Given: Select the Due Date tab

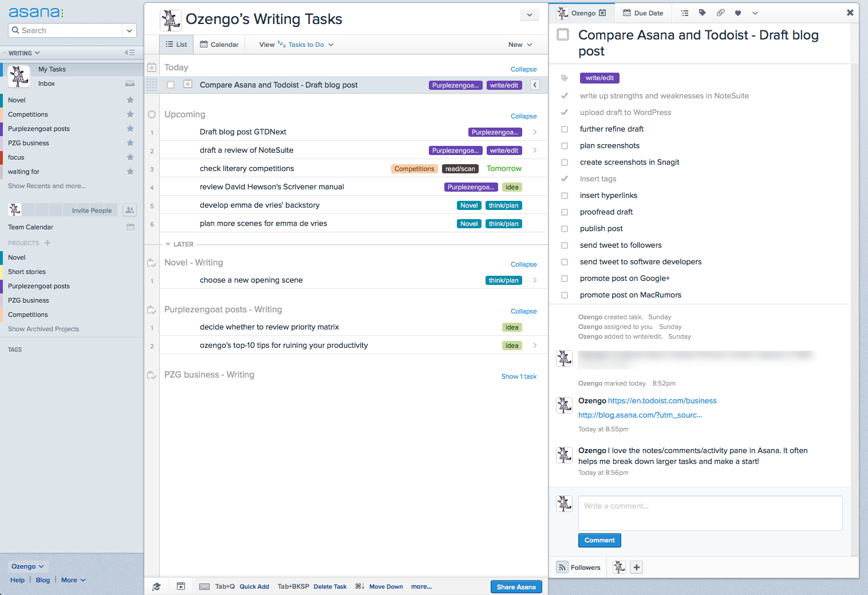Looking at the screenshot, I should (643, 13).
